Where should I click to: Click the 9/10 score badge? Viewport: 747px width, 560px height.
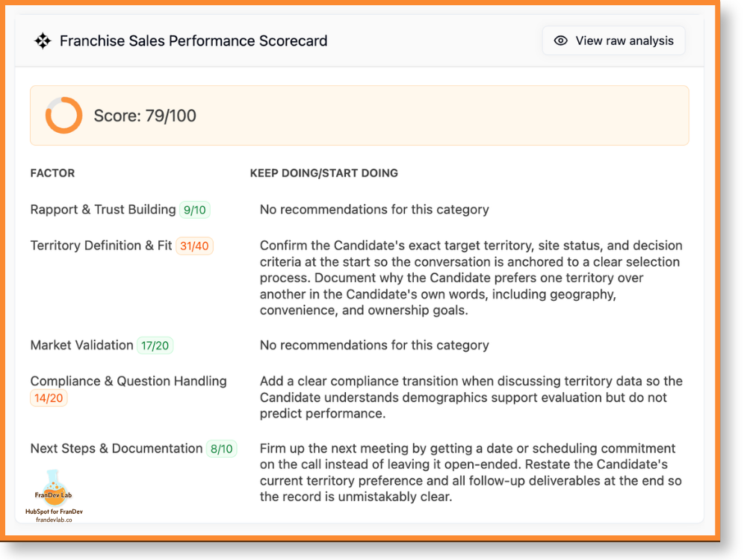coord(195,210)
